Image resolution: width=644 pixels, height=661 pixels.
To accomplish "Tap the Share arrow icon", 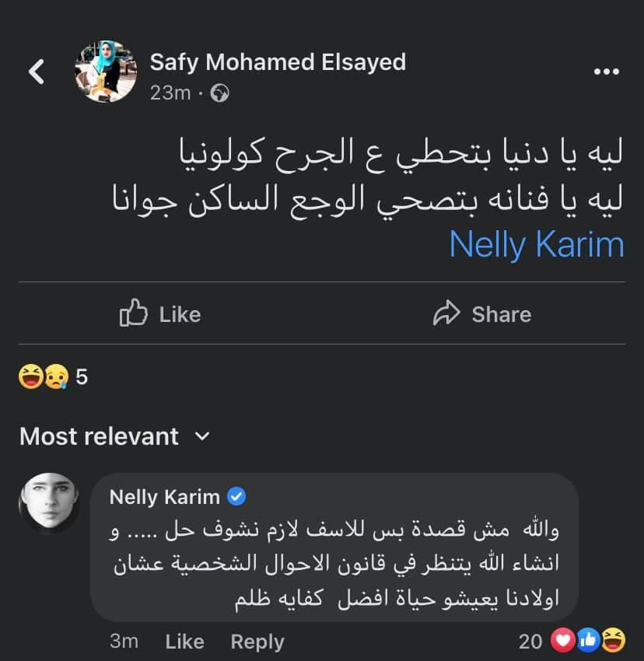I will (x=447, y=313).
